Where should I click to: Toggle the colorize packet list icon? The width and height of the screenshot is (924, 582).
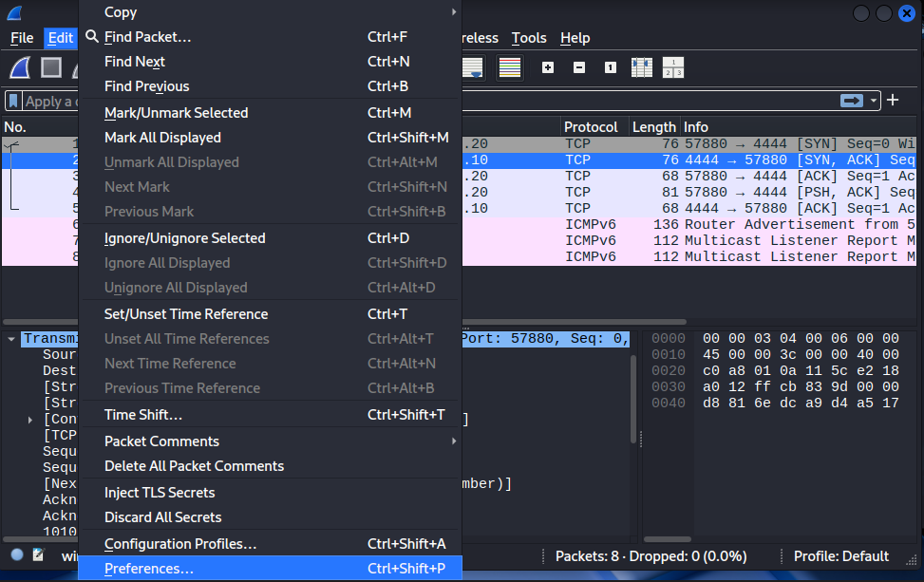(510, 67)
